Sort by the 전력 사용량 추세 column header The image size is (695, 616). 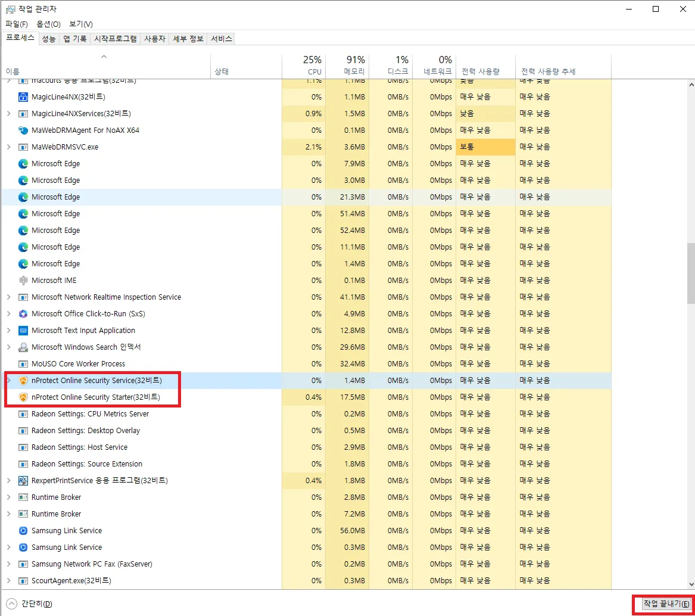pyautogui.click(x=563, y=66)
